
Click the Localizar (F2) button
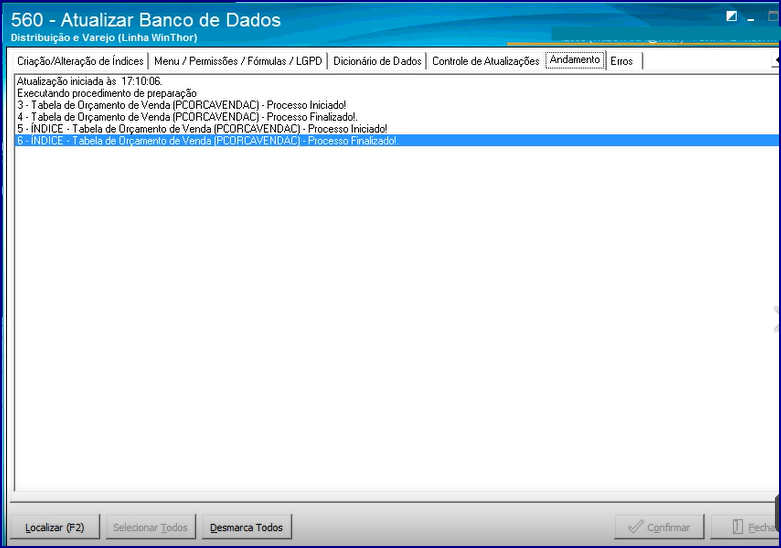point(55,527)
